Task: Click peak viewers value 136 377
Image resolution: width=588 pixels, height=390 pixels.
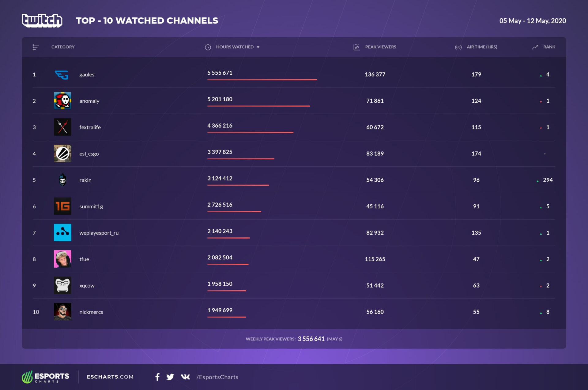Action: click(375, 74)
